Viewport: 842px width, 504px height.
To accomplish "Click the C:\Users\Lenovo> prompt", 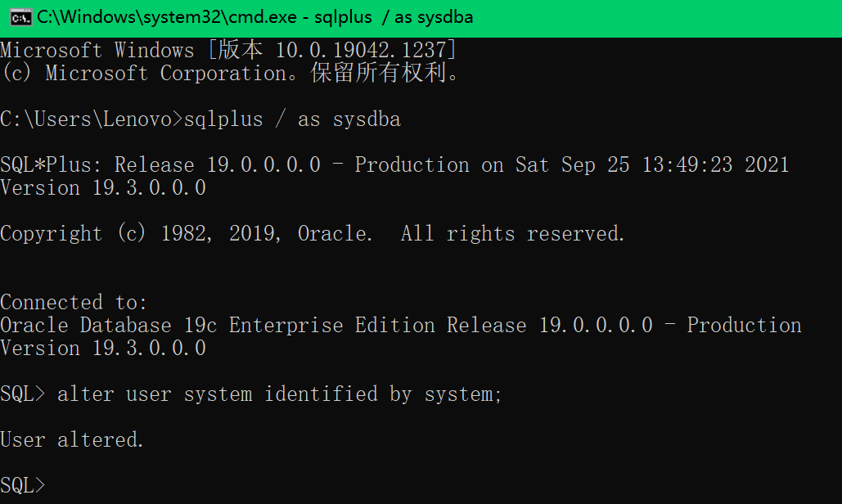I will click(x=91, y=119).
